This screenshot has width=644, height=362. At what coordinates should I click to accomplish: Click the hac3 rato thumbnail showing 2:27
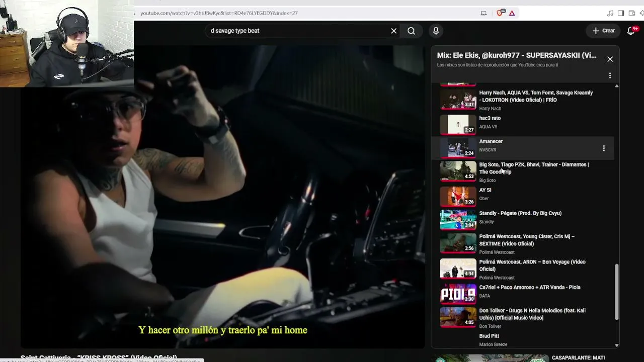point(458,125)
